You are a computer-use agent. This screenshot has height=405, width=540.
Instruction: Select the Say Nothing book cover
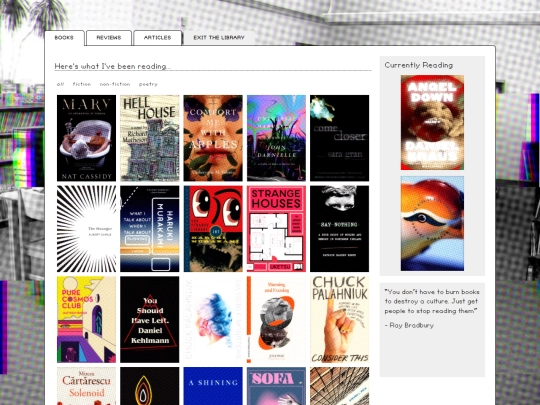tap(340, 229)
